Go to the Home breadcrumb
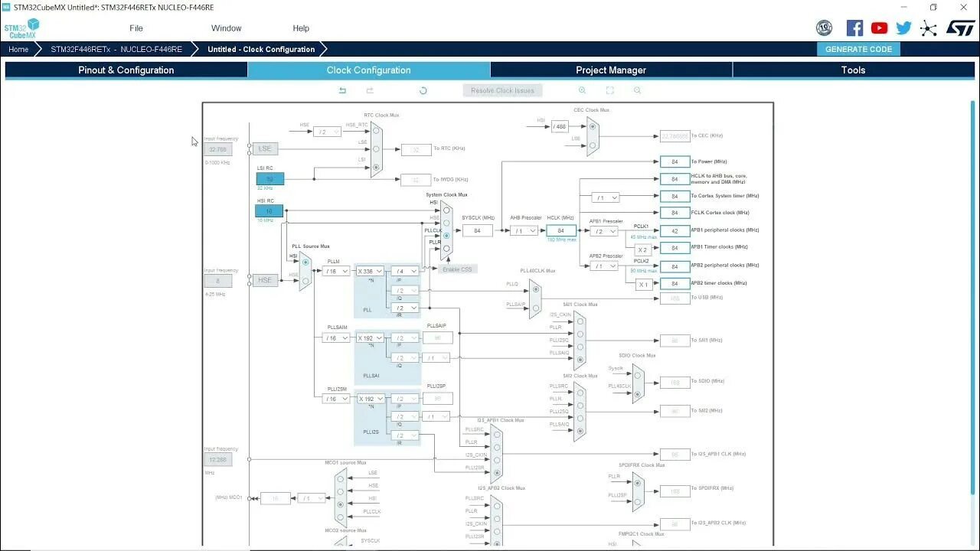 point(18,49)
